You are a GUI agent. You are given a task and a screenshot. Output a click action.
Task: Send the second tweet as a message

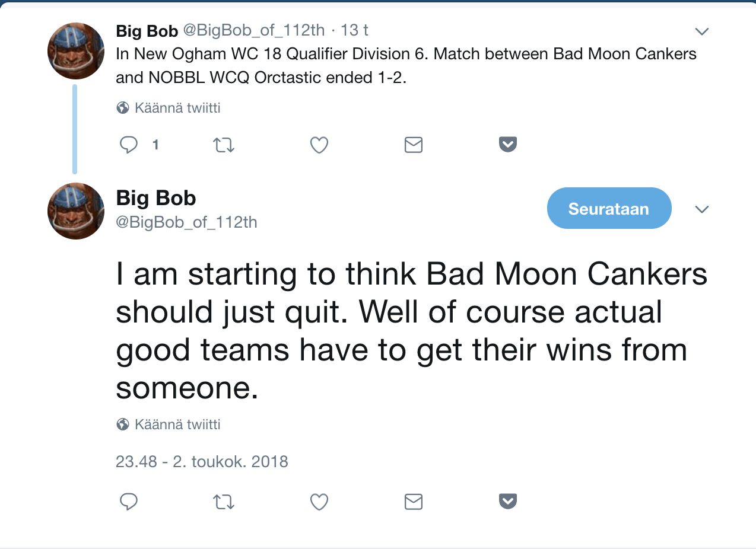413,502
